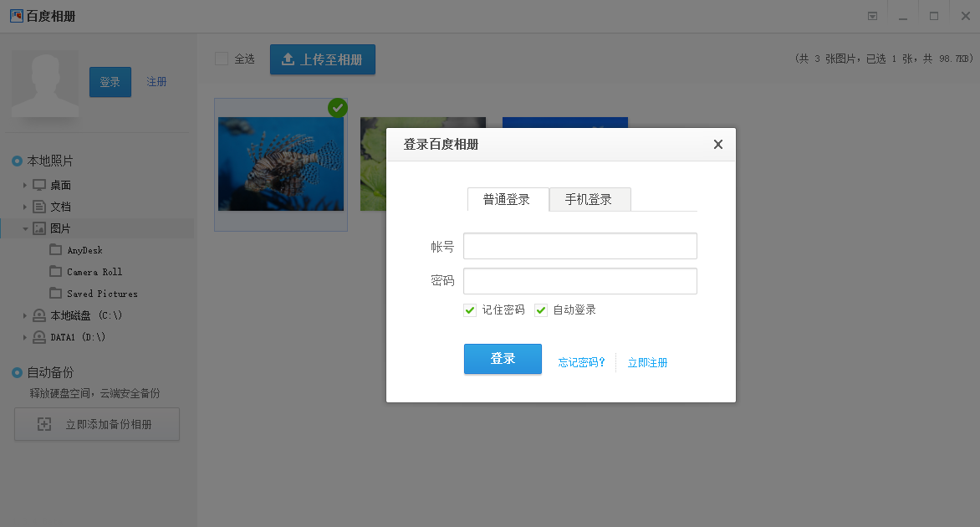The image size is (980, 527).
Task: Select the lionfish photo thumbnail
Action: click(x=281, y=164)
